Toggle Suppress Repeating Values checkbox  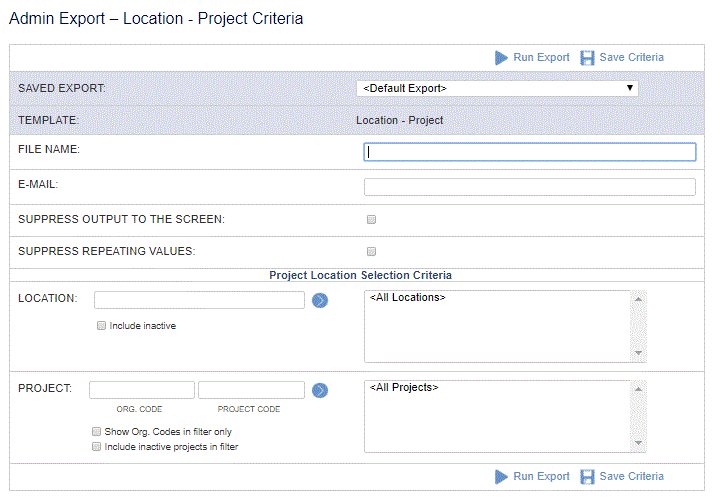point(372,251)
